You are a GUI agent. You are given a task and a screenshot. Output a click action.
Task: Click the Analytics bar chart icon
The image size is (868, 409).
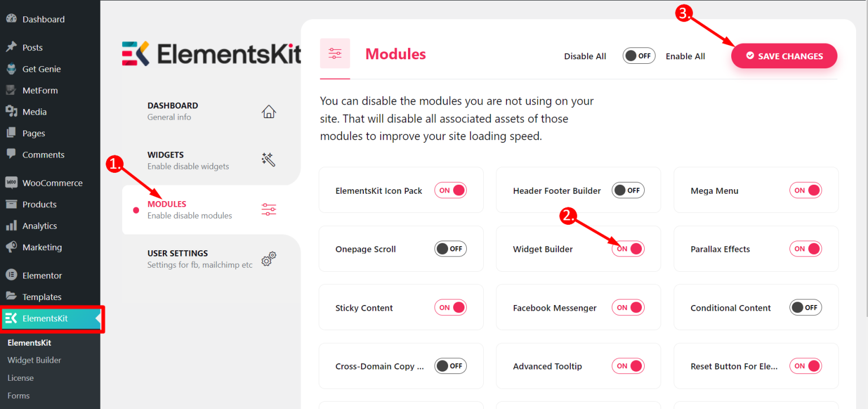click(x=11, y=225)
